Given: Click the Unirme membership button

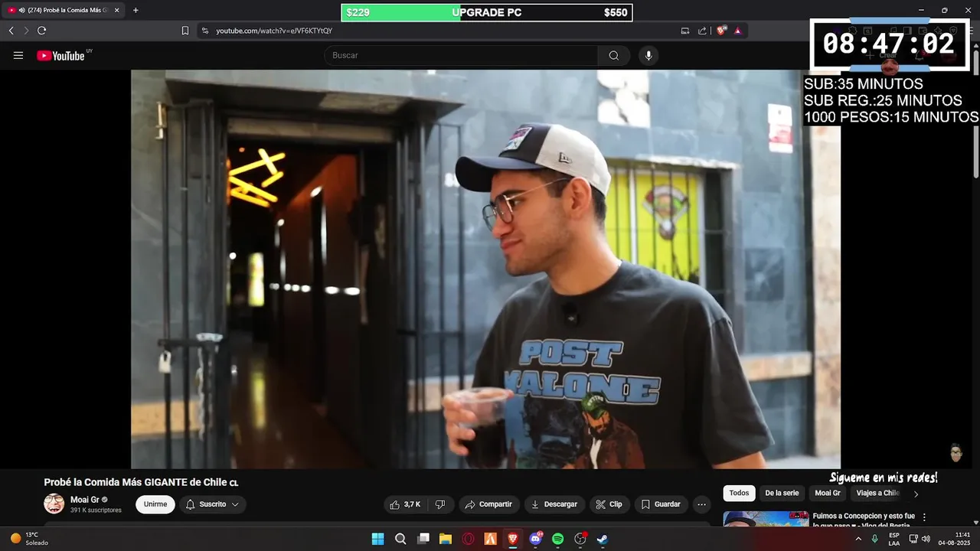Looking at the screenshot, I should point(155,504).
